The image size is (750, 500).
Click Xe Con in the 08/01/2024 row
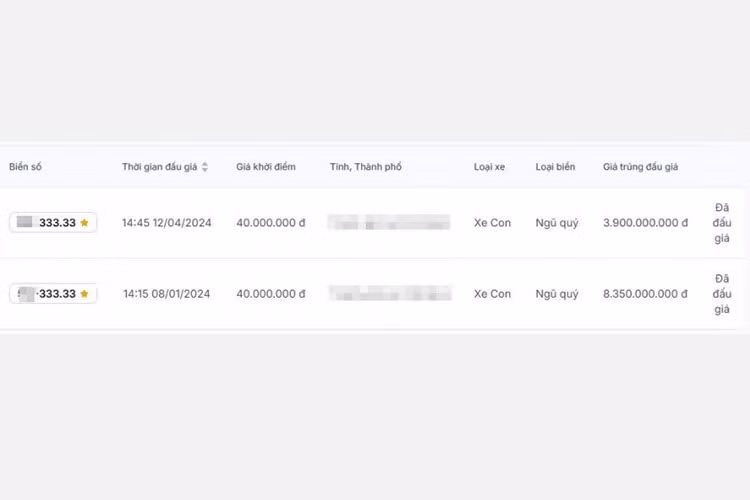point(492,294)
